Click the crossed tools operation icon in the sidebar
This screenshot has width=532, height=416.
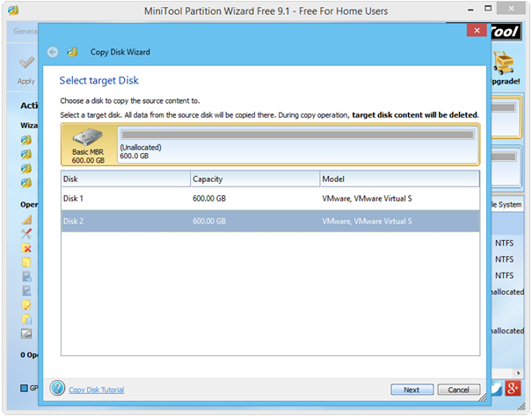point(26,233)
